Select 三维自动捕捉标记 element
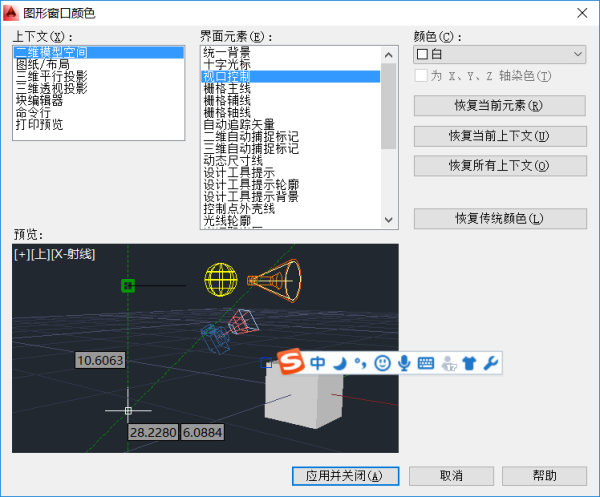This screenshot has width=600, height=497. click(291, 148)
